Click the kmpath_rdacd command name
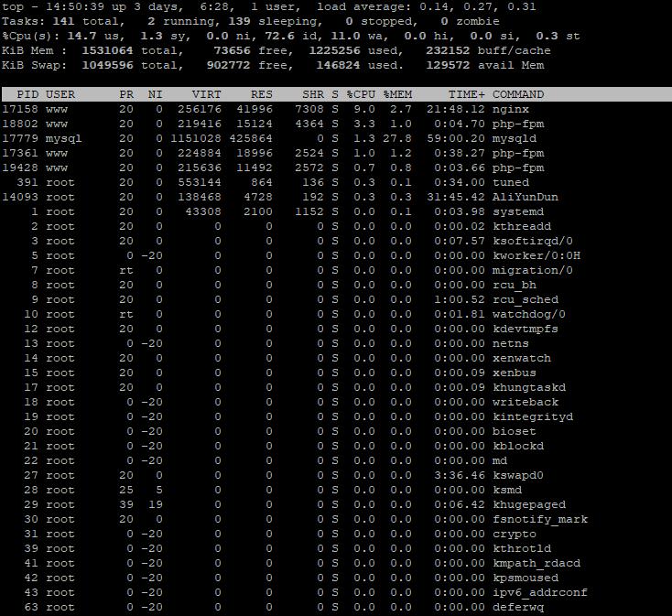 click(x=537, y=563)
